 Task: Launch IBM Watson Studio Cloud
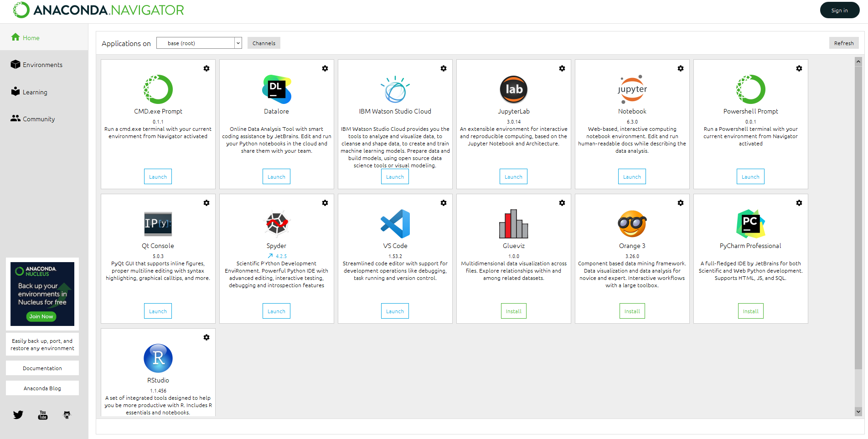(395, 176)
